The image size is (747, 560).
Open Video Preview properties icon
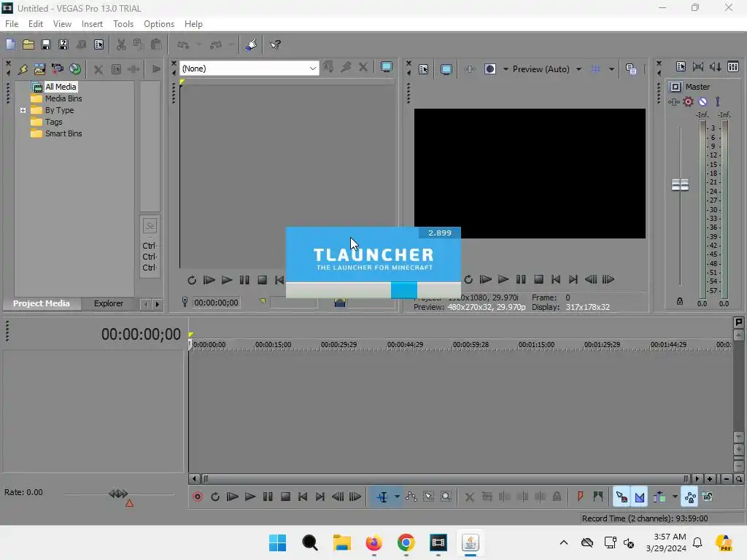[x=424, y=69]
